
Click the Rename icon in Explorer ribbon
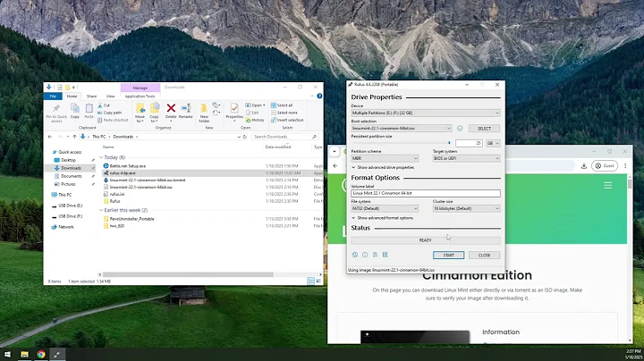[186, 111]
